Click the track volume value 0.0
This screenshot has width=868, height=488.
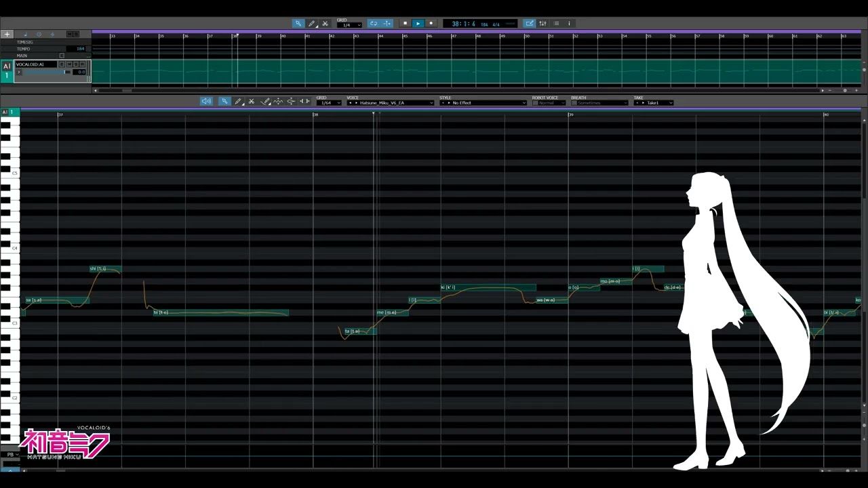click(x=81, y=72)
